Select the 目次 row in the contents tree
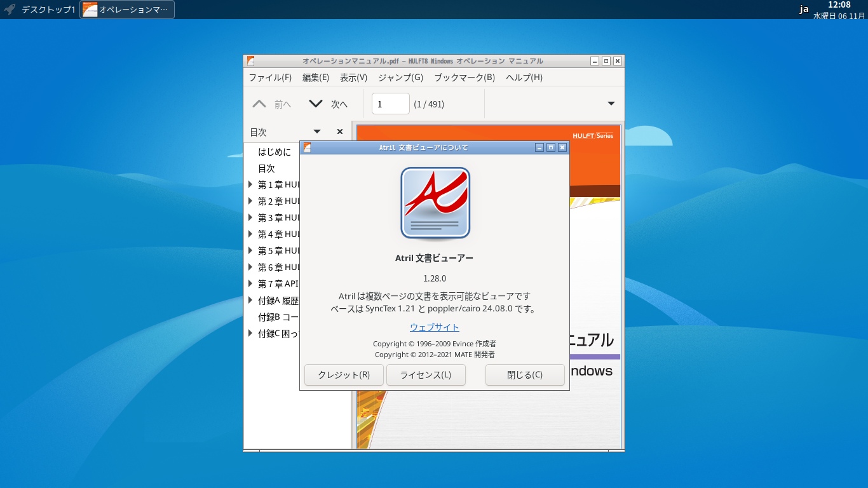The image size is (868, 488). coord(266,168)
